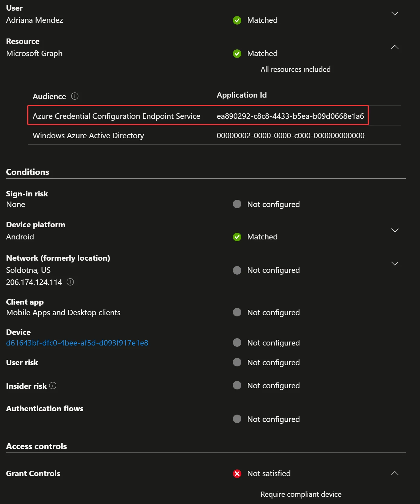Click the info icon beside IP address 206.174.124.114
The height and width of the screenshot is (504, 420).
70,282
